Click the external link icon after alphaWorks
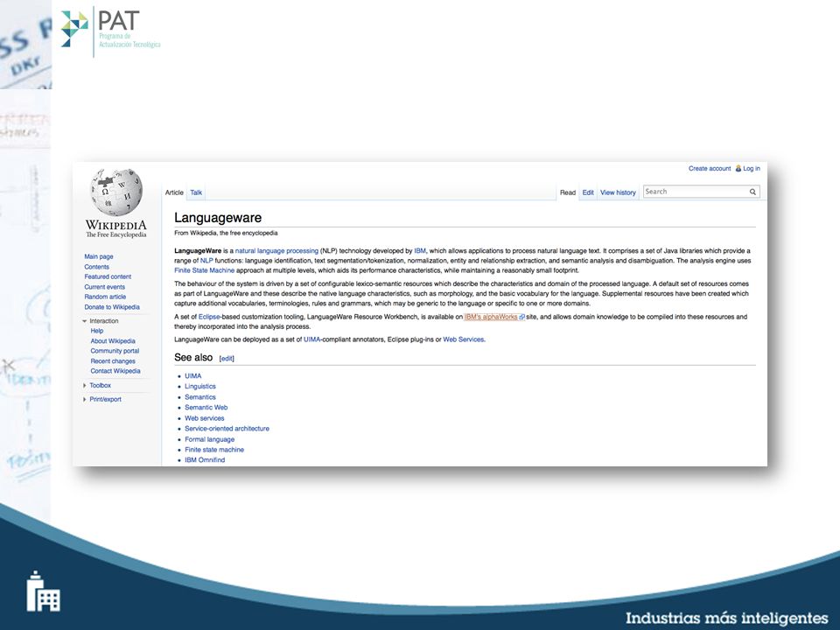Viewport: 840px width, 630px height. pyautogui.click(x=521, y=317)
